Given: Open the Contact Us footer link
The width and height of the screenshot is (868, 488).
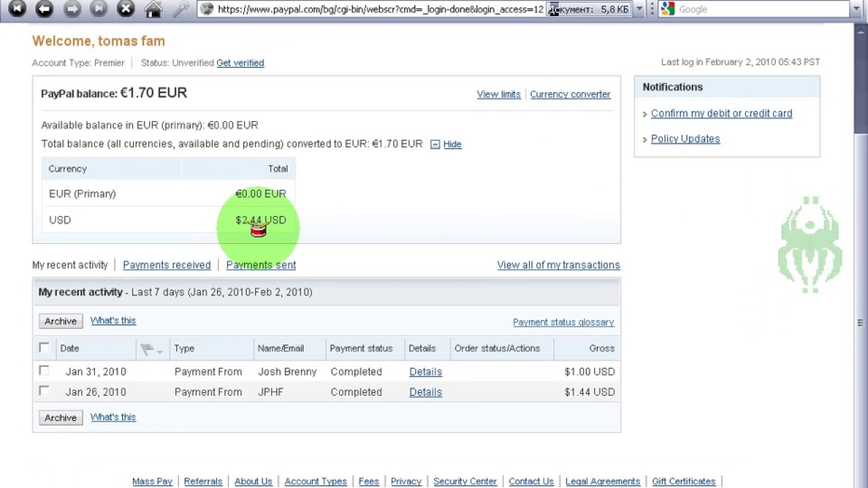Looking at the screenshot, I should (x=531, y=481).
